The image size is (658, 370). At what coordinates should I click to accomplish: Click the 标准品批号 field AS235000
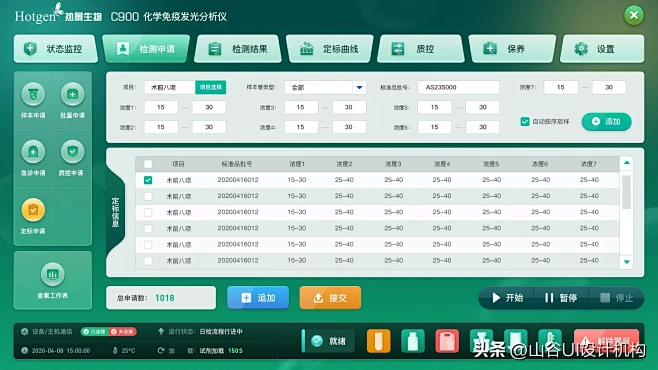coord(458,87)
